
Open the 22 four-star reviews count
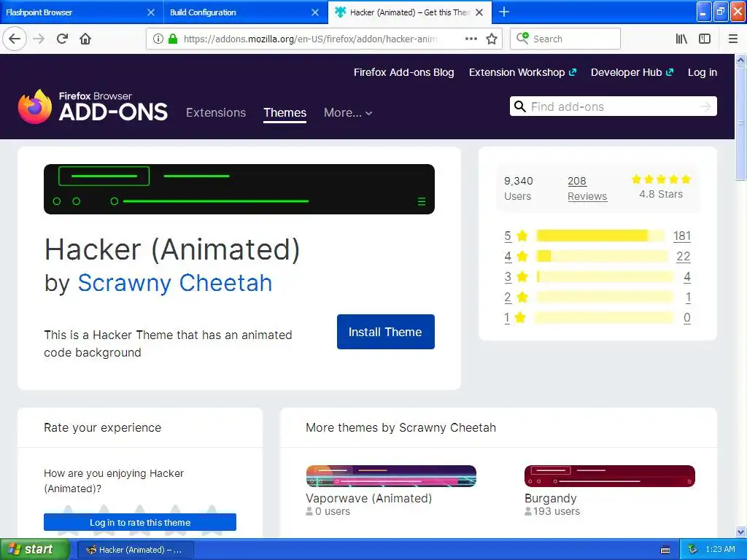point(683,256)
